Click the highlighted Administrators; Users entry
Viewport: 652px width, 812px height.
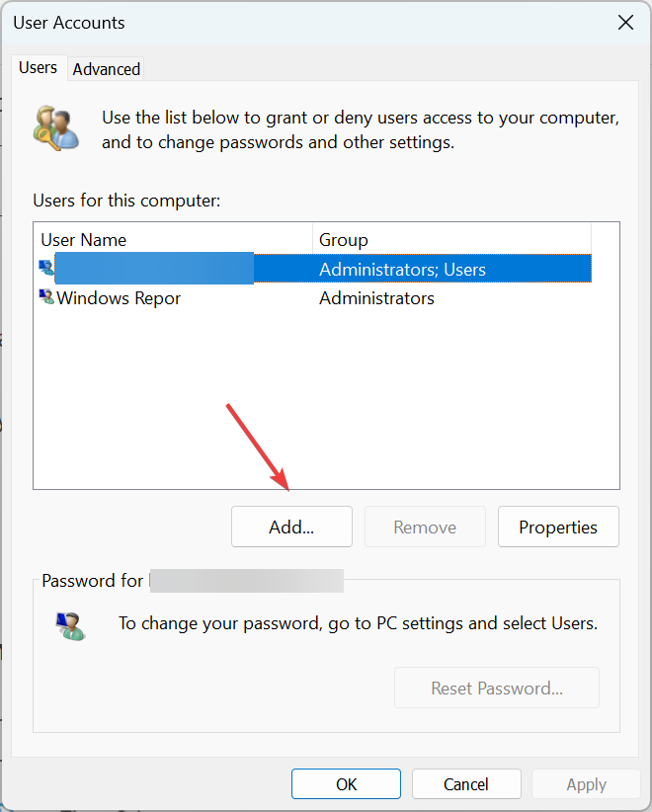coord(402,270)
